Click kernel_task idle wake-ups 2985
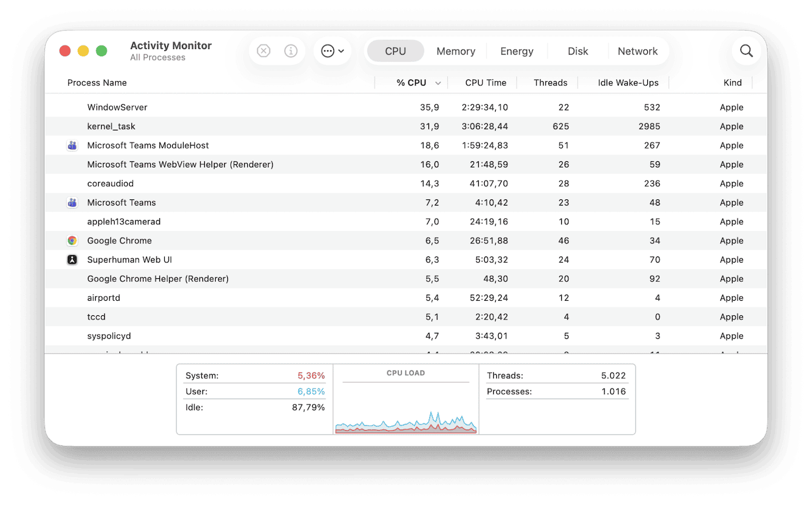Image resolution: width=812 pixels, height=505 pixels. tap(648, 127)
